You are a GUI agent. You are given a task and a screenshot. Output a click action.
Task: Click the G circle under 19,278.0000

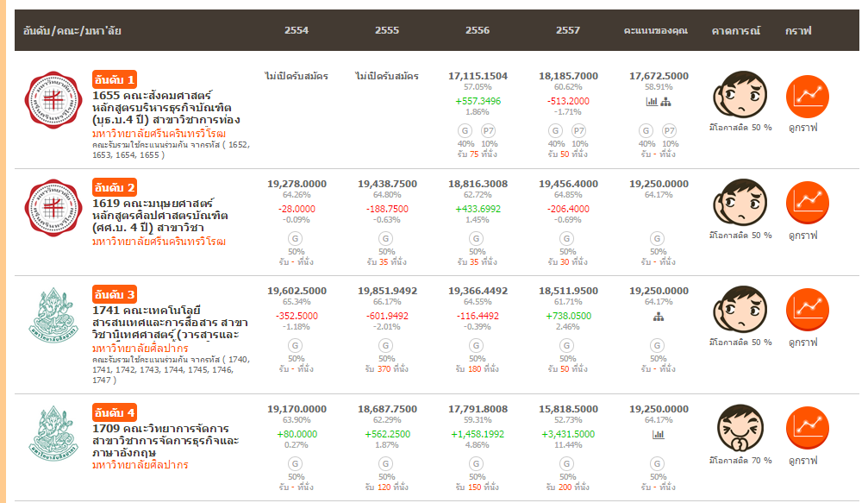tap(295, 239)
